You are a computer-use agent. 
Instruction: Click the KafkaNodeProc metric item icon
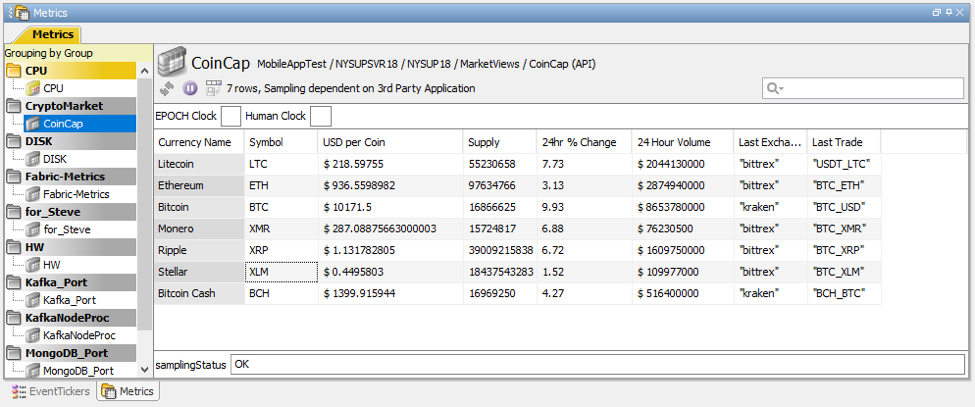(x=32, y=335)
